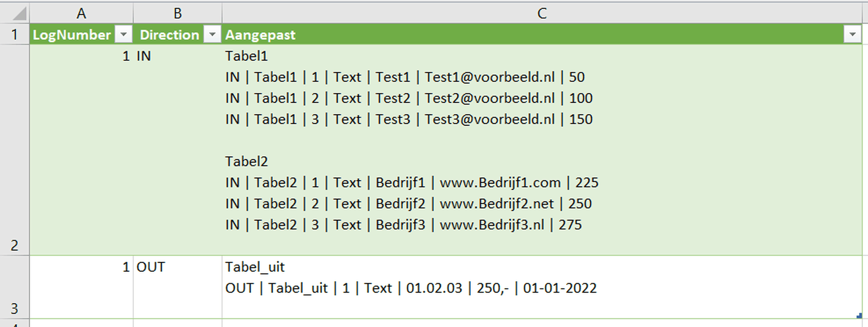The height and width of the screenshot is (327, 868).
Task: Select row 1 via its row header
Action: pyautogui.click(x=14, y=34)
